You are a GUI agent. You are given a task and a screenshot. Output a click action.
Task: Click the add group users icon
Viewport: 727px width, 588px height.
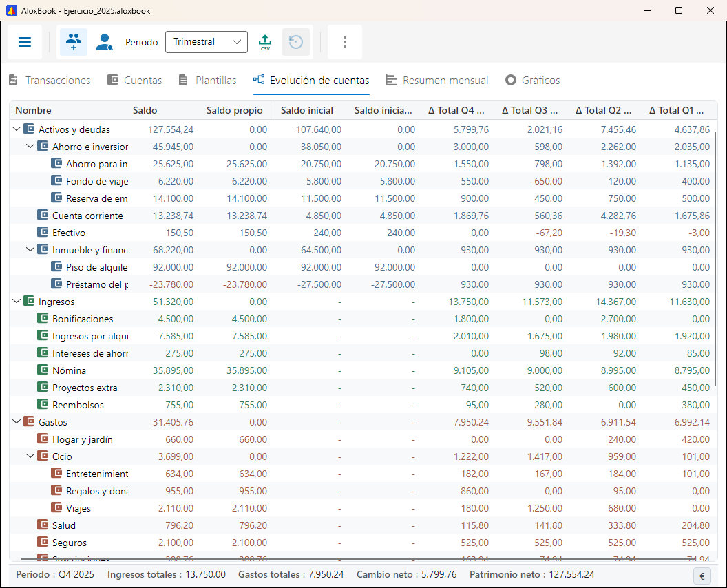74,42
